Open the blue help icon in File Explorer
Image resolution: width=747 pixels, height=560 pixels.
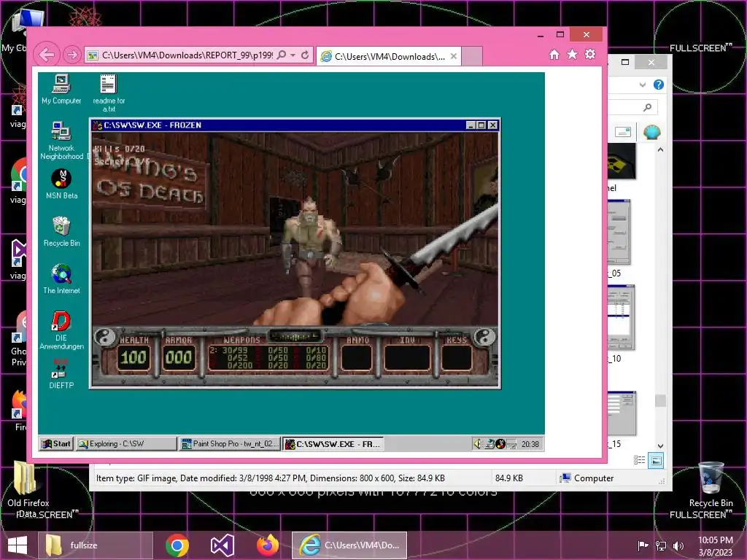tap(659, 85)
